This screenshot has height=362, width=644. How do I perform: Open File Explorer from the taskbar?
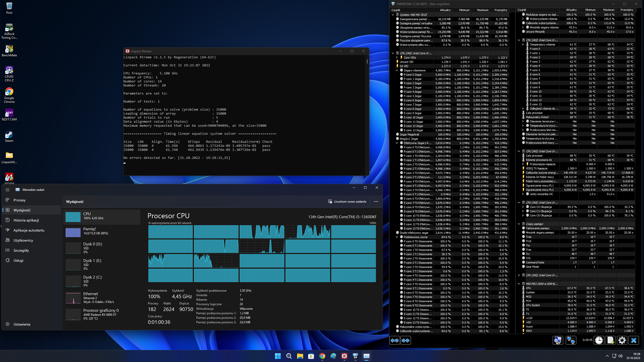coord(300,356)
